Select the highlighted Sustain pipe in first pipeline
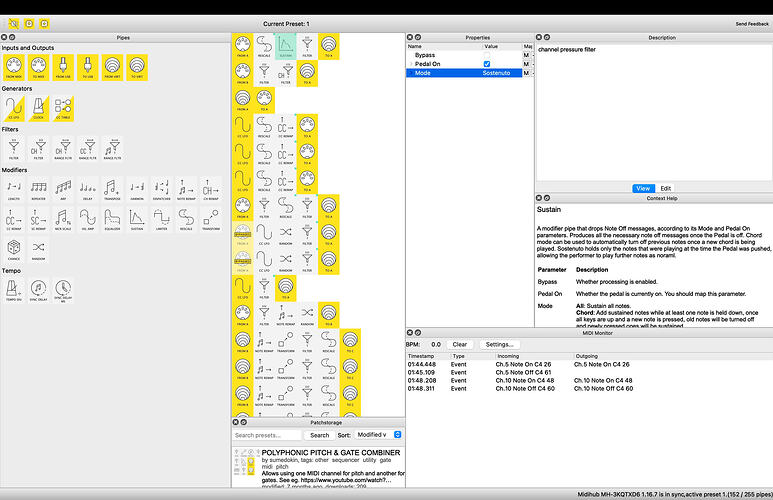Viewport: 773px width, 500px height. [285, 46]
